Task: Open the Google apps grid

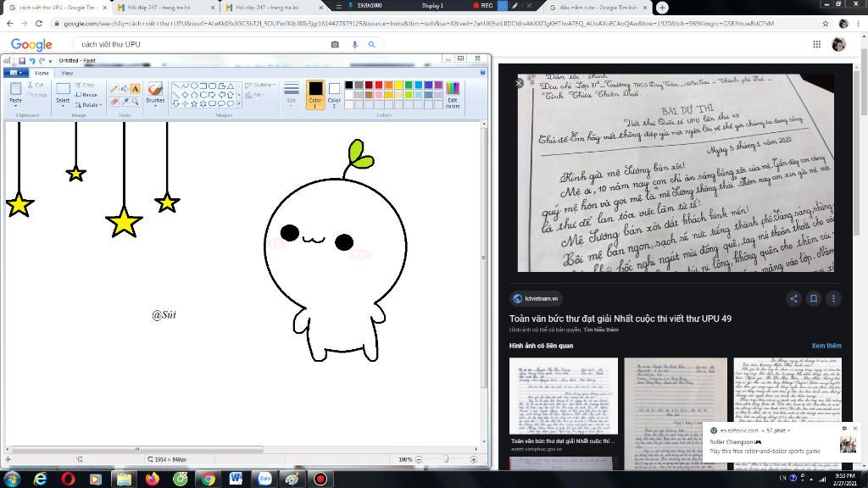Action: tap(816, 44)
